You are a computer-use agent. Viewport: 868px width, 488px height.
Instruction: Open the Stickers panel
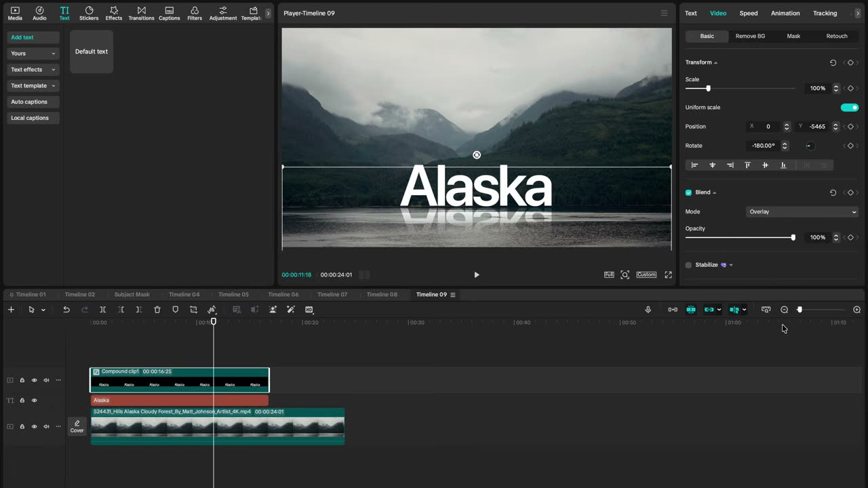pos(89,13)
